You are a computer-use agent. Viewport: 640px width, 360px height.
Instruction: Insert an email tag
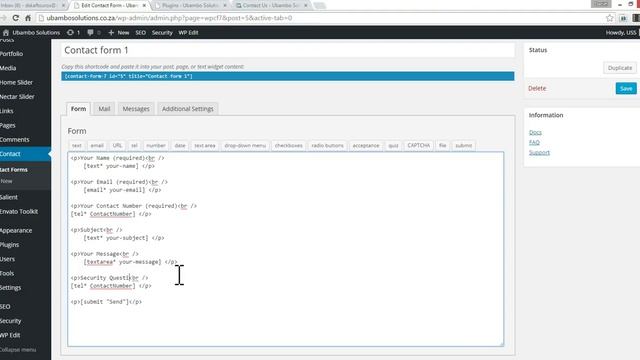coord(97,145)
